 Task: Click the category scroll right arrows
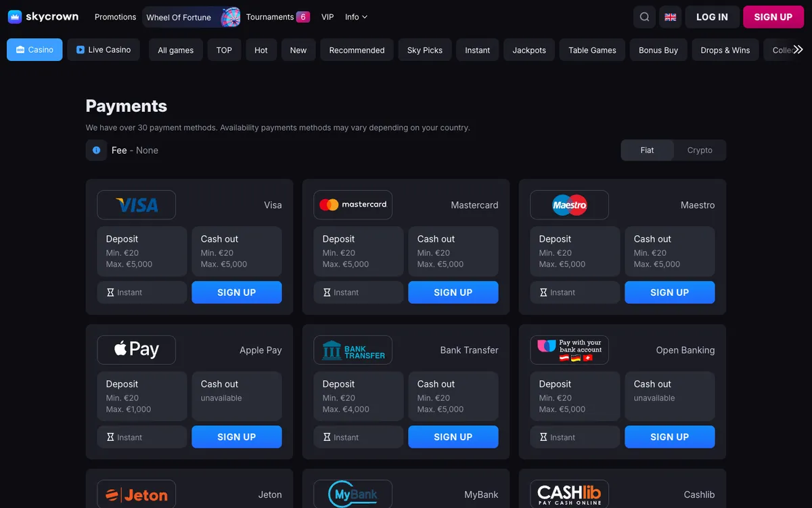coord(798,49)
